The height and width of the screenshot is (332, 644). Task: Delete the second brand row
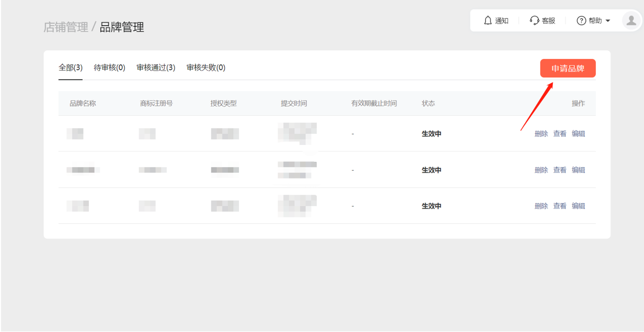[541, 170]
